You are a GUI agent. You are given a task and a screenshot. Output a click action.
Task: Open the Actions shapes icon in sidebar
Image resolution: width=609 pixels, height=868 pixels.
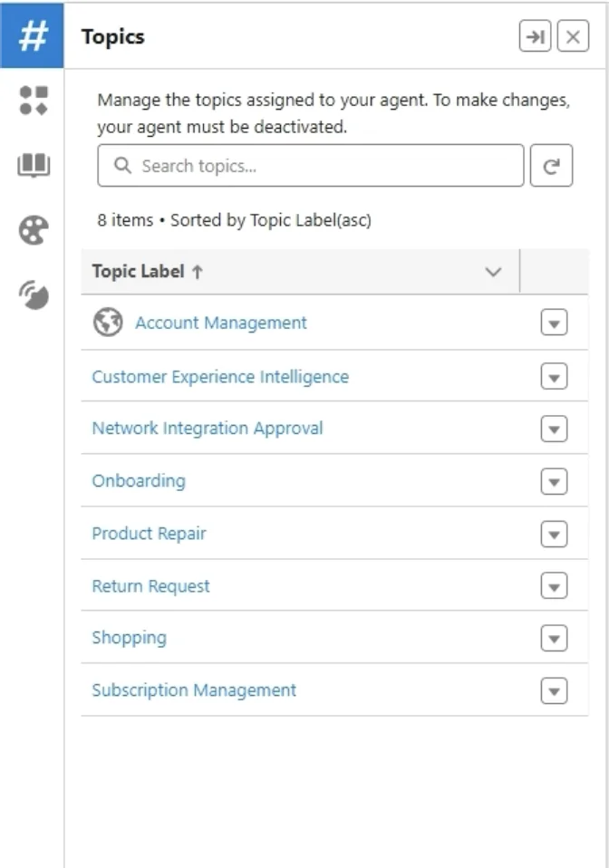[34, 101]
